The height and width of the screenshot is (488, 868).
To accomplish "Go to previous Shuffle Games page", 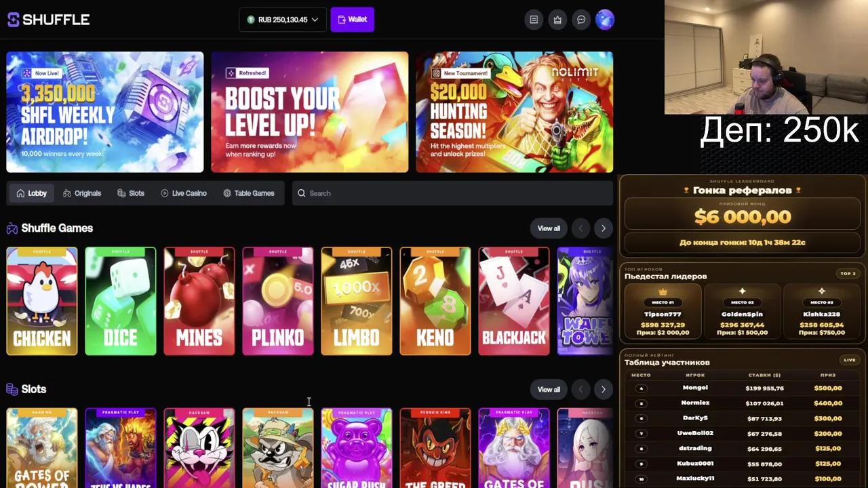I will (x=580, y=228).
